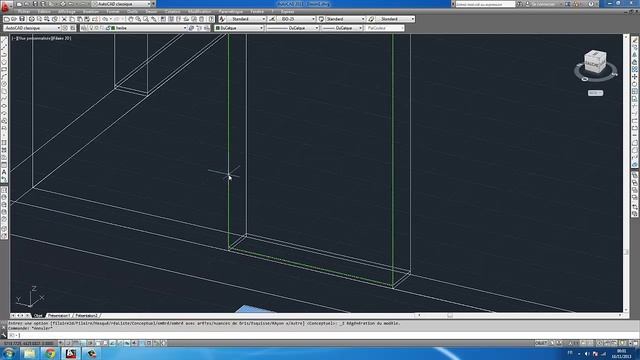This screenshot has height=360, width=640.
Task: Click the Save icon in Standard toolbar
Action: [x=22, y=19]
